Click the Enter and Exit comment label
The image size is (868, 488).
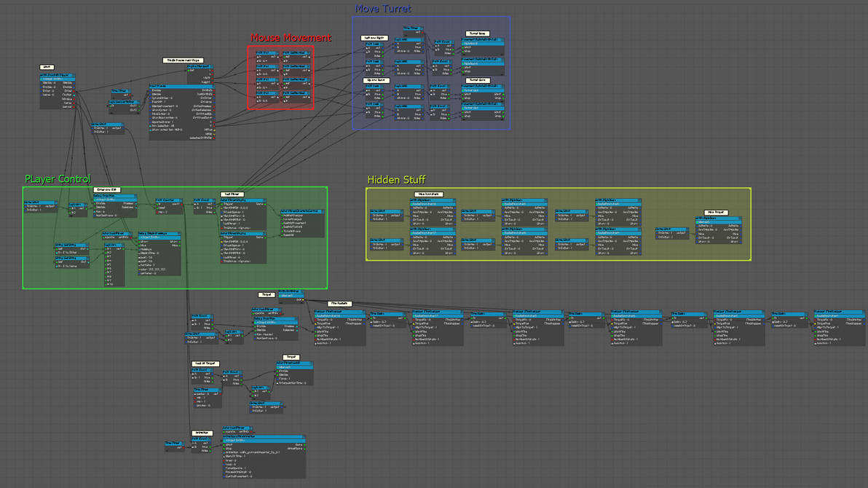pyautogui.click(x=106, y=189)
